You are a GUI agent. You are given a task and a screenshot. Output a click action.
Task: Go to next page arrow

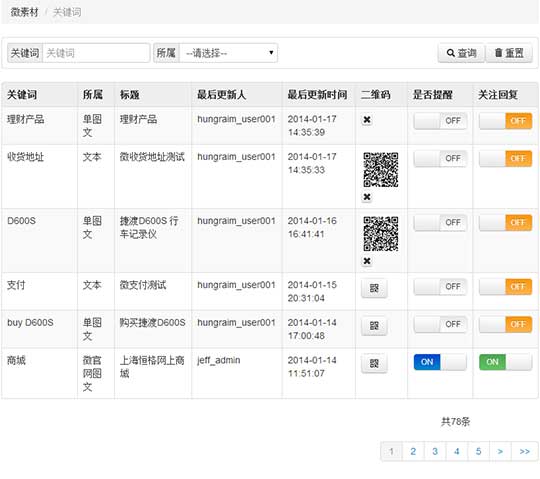[x=500, y=451]
